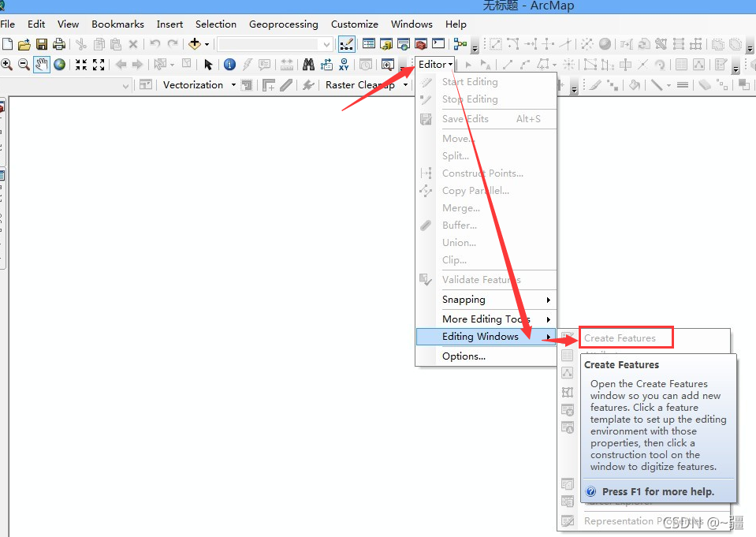
Task: Choose Stop Editing in Editor menu
Action: [x=486, y=99]
